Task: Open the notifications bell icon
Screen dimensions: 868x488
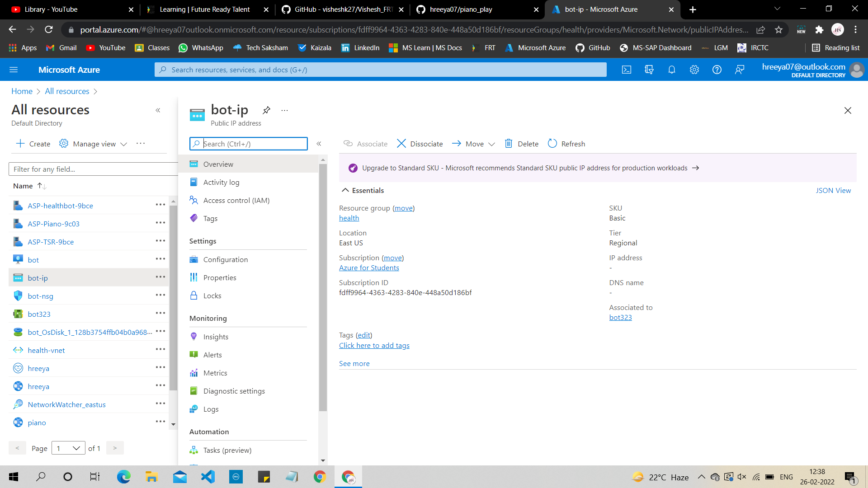Action: pos(671,70)
